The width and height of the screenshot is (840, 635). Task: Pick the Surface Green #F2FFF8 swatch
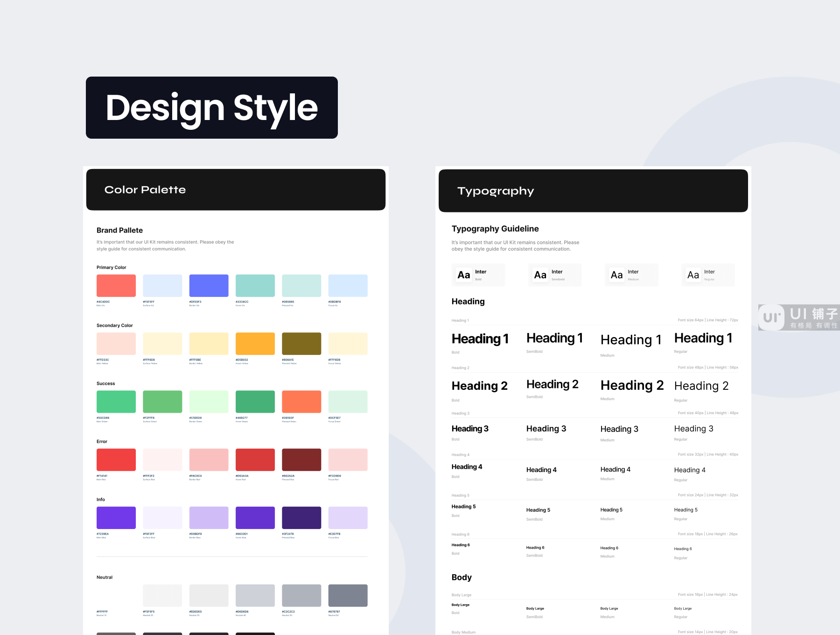tap(162, 402)
